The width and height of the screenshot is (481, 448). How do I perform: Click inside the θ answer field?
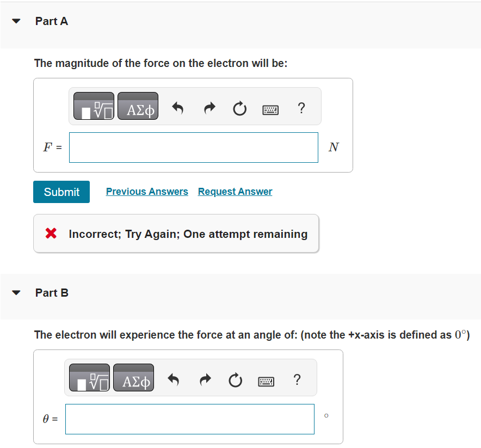point(189,419)
